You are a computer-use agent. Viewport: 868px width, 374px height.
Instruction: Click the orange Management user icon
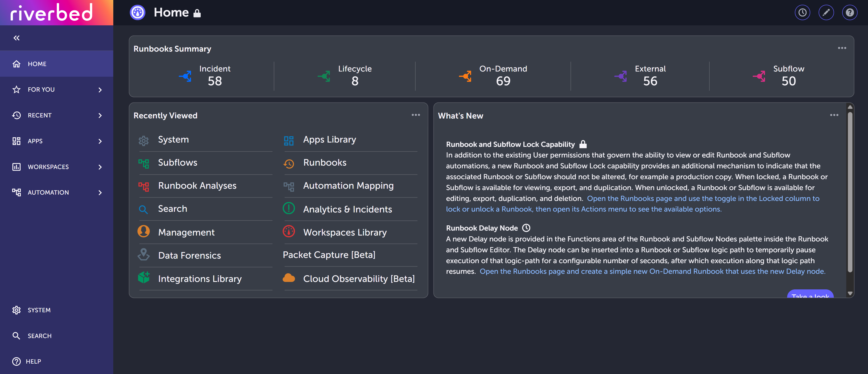click(144, 231)
